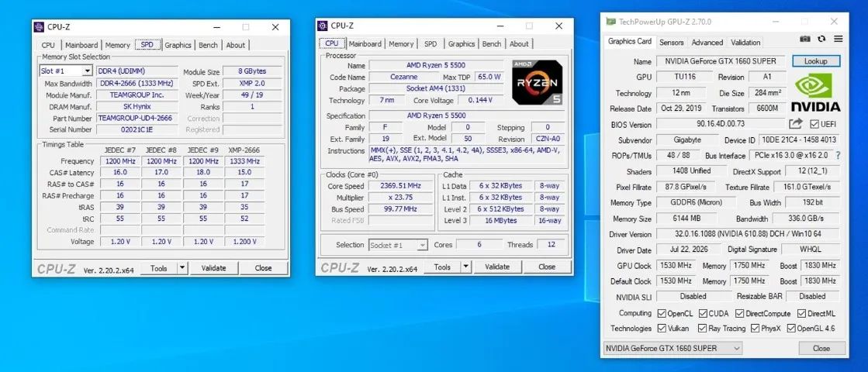Viewport: 868px width, 372px height.
Task: Click Close button in SPD CPU-Z window
Action: 264,268
